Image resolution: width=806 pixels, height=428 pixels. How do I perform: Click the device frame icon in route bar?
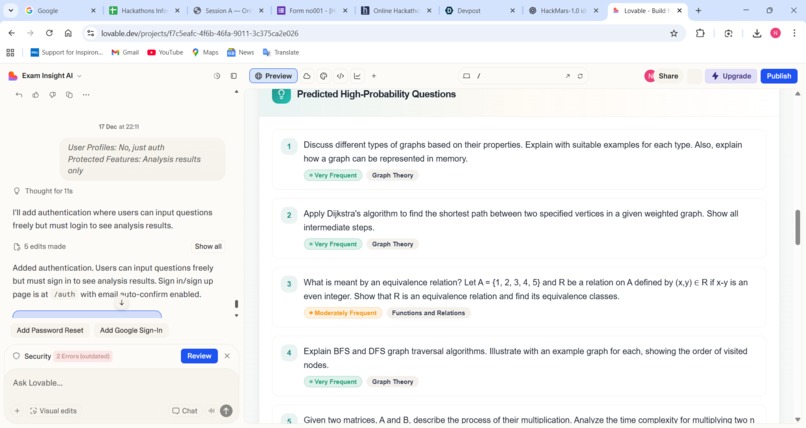(466, 76)
